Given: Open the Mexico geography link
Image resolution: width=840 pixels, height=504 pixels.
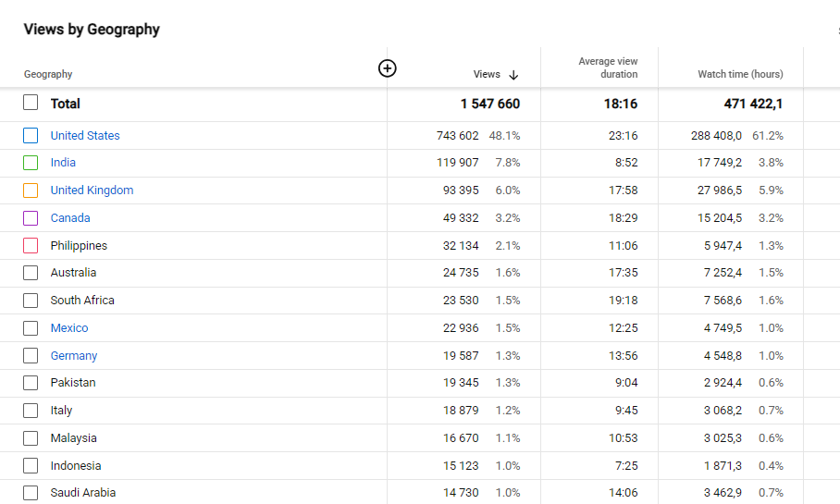Looking at the screenshot, I should click(x=69, y=327).
